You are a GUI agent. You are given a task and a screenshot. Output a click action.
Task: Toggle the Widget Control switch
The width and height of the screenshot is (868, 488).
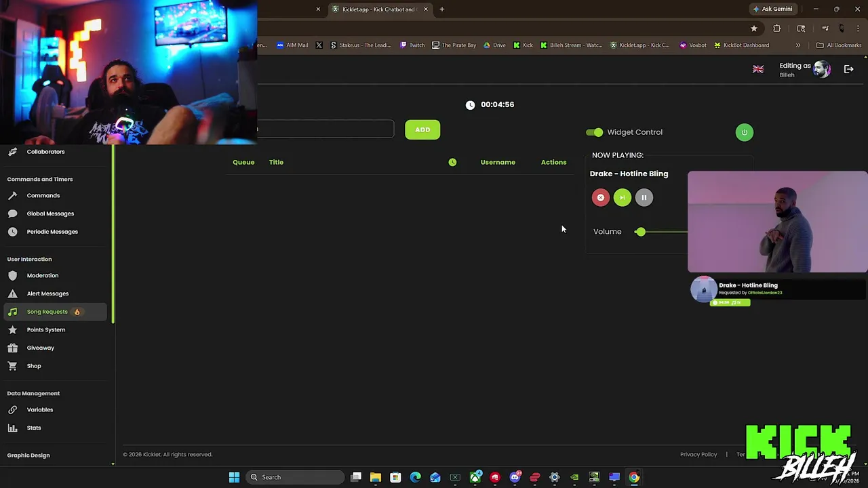[x=594, y=132]
